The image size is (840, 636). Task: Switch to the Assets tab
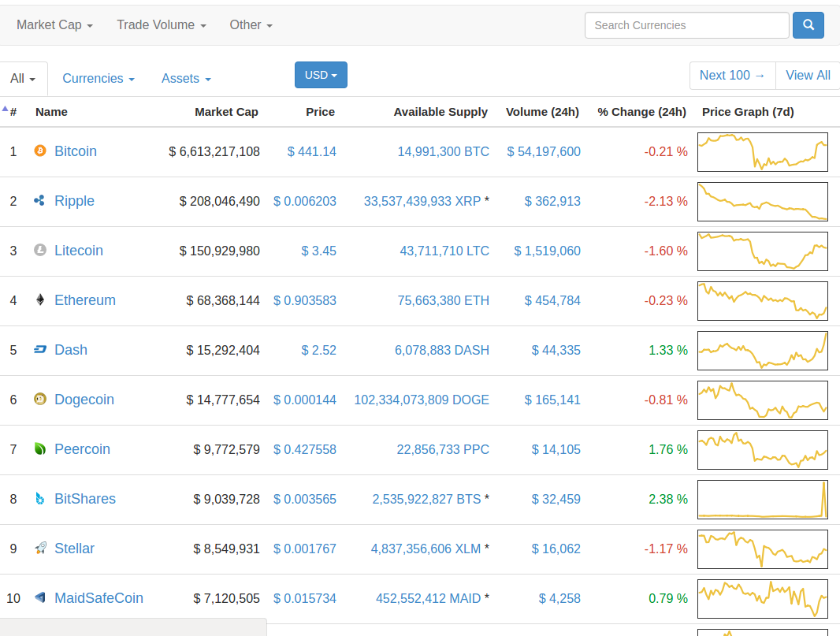(186, 79)
